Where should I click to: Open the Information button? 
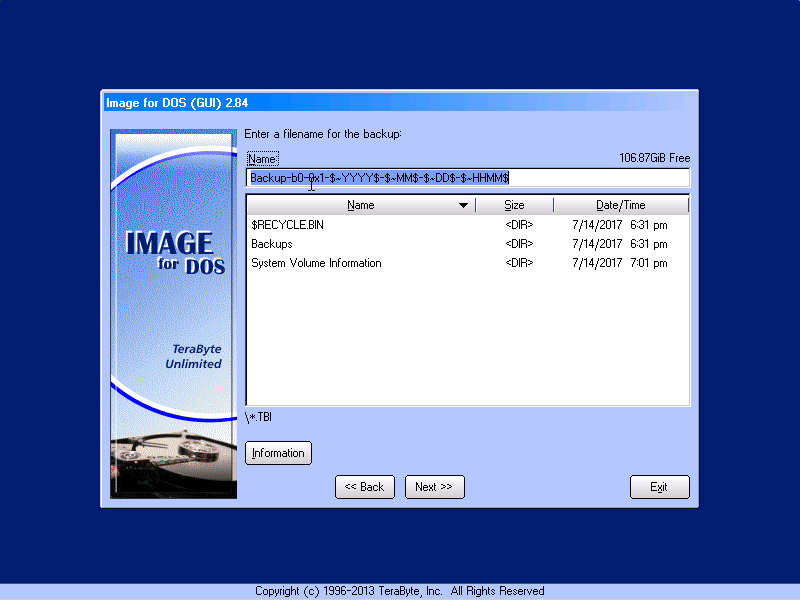pos(278,453)
